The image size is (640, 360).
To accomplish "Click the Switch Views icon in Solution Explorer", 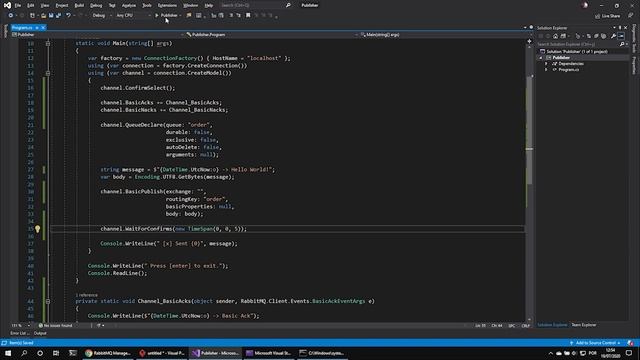I will tap(563, 36).
